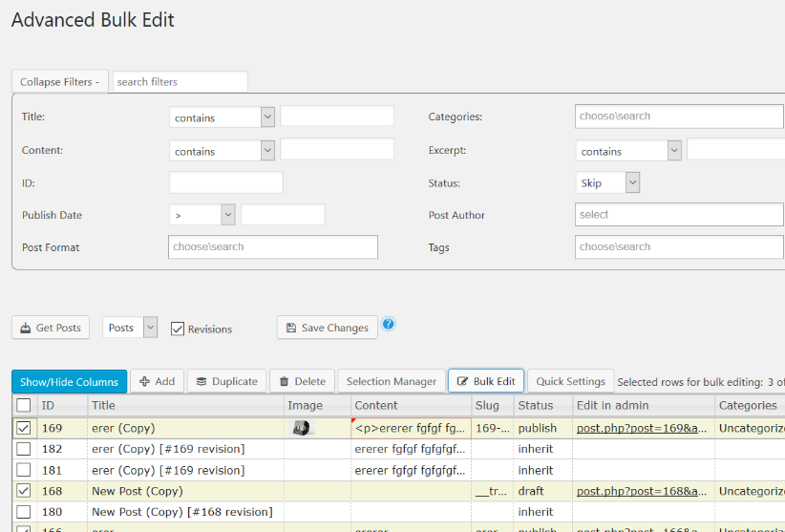Click the Add button with plus icon
785x532 pixels.
pyautogui.click(x=157, y=381)
